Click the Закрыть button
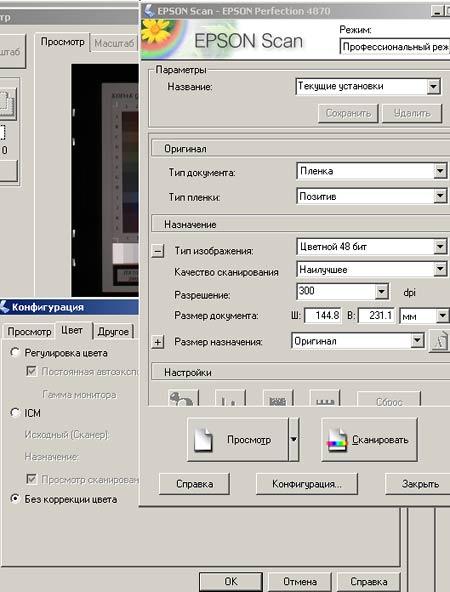The width and height of the screenshot is (450, 592). (x=418, y=484)
